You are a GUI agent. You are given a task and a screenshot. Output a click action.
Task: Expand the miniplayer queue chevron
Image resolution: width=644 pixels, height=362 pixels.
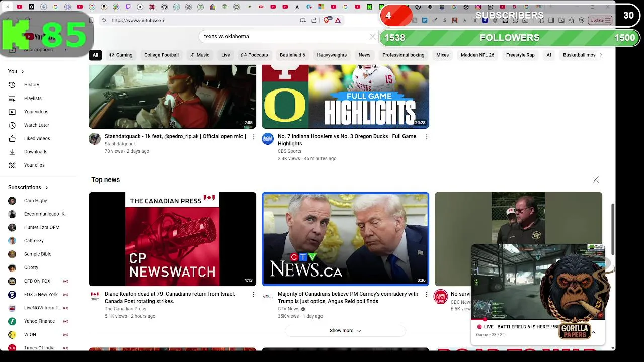pos(594,332)
